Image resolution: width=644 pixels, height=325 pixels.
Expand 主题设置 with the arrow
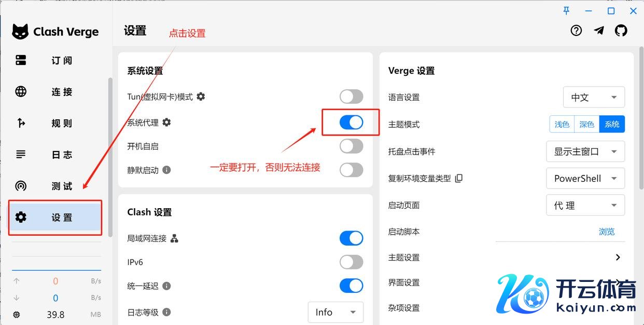618,257
